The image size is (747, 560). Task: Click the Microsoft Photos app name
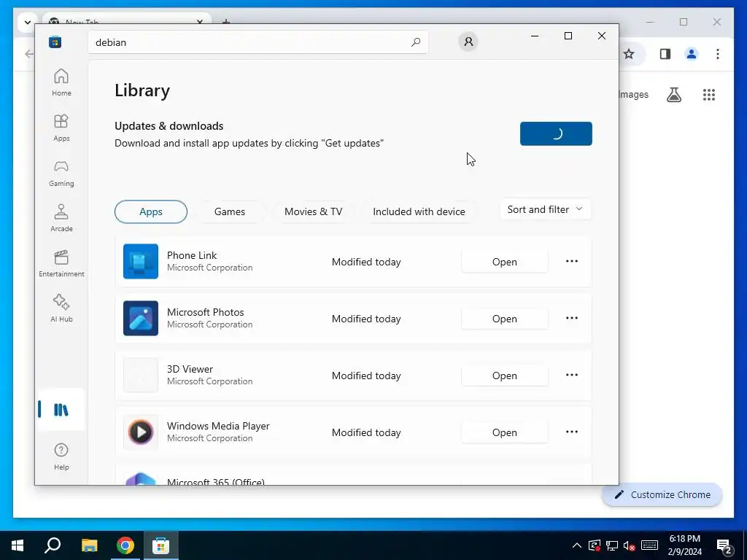[x=205, y=312]
